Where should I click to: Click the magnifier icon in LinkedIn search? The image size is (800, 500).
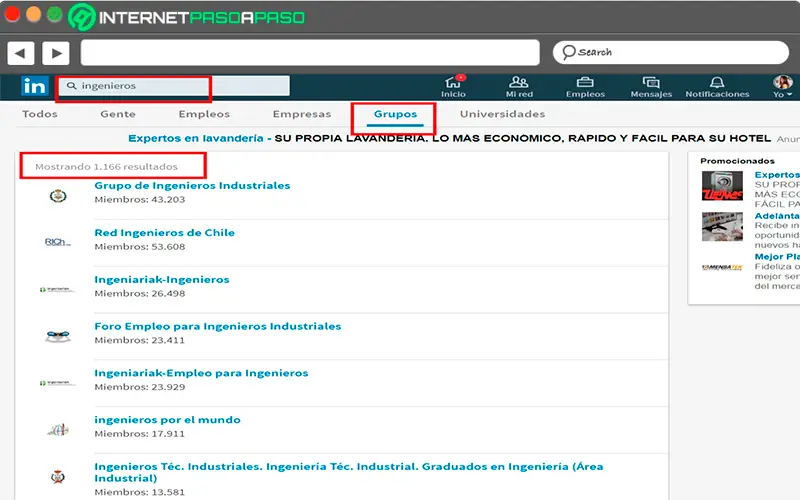(x=72, y=86)
